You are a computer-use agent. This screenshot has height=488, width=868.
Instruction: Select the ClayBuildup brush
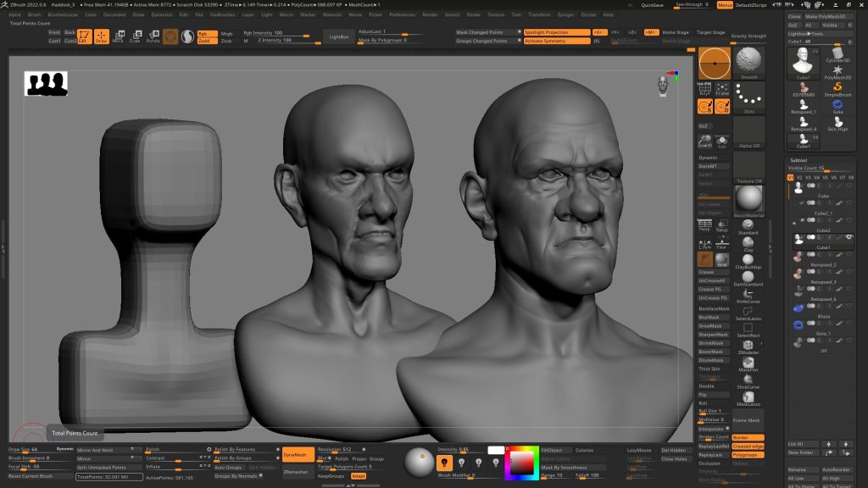point(748,261)
